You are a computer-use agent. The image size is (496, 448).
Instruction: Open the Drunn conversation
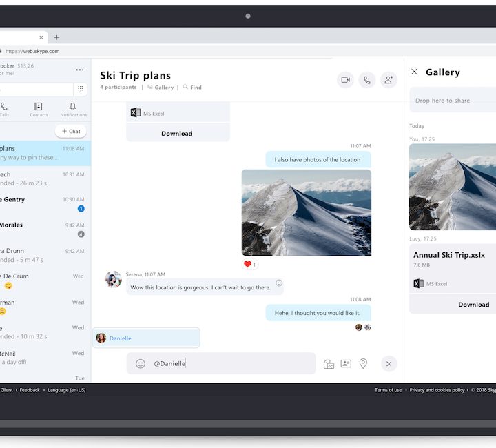[45, 255]
